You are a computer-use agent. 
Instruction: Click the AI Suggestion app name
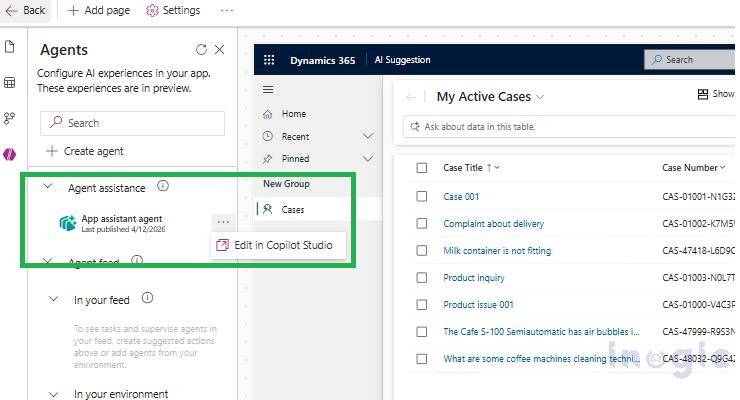403,60
